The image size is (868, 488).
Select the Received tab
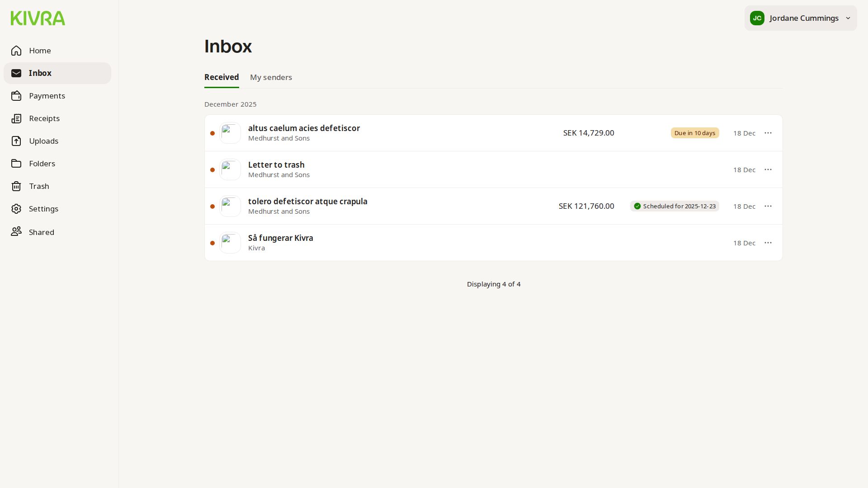(222, 77)
